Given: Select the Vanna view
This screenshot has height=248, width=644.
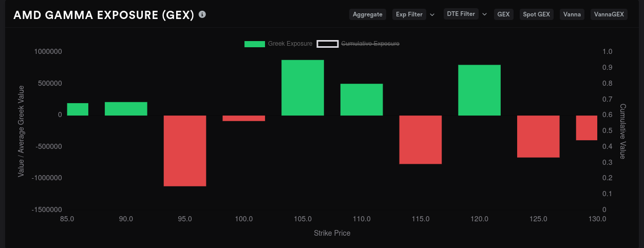Looking at the screenshot, I should coord(572,14).
